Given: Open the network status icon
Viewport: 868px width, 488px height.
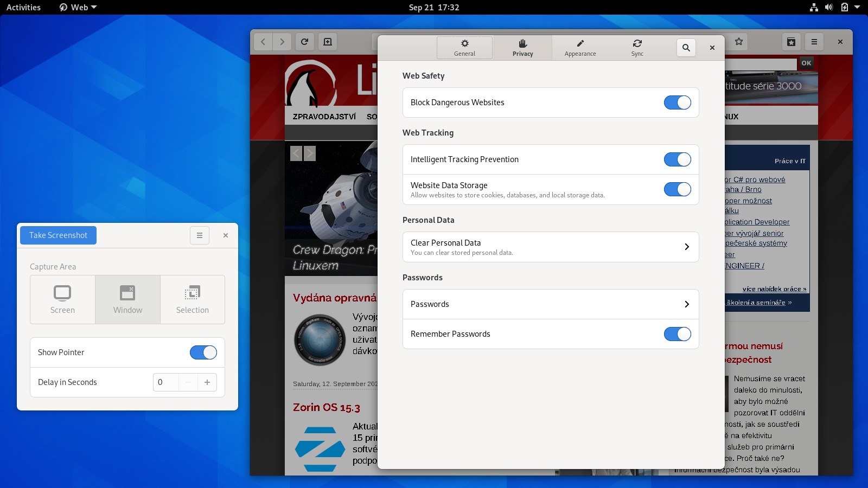Looking at the screenshot, I should coord(814,8).
